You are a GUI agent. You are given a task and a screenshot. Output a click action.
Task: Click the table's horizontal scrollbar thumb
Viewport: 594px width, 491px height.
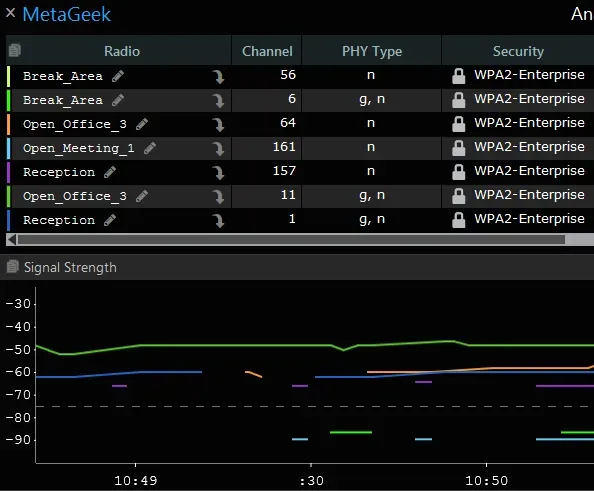(x=291, y=239)
